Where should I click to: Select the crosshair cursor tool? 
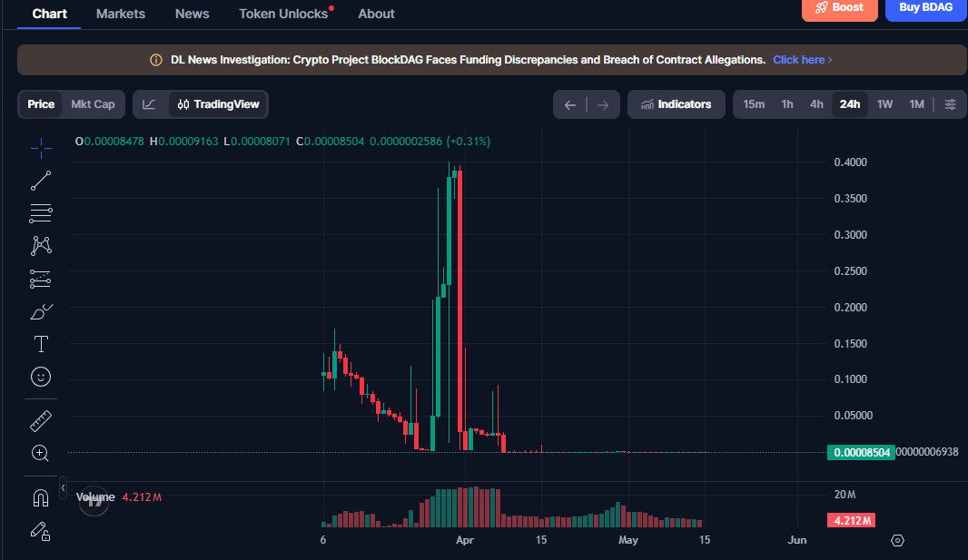click(x=41, y=148)
